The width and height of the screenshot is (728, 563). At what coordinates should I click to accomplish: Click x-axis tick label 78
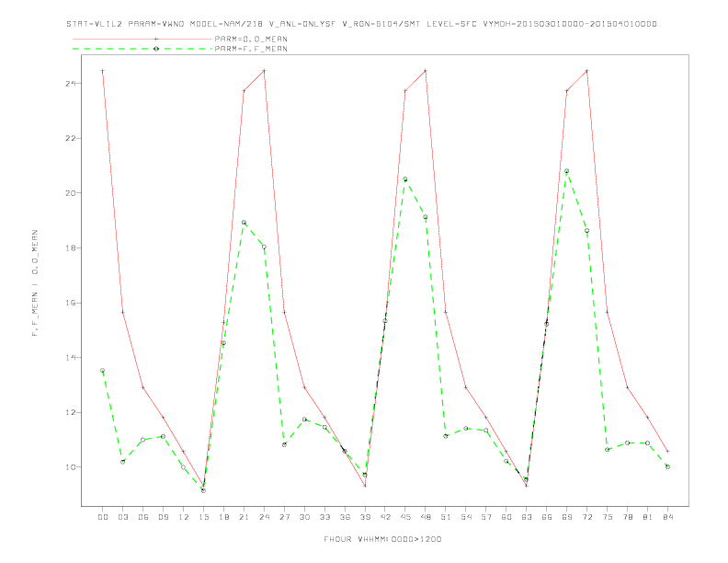(x=627, y=517)
